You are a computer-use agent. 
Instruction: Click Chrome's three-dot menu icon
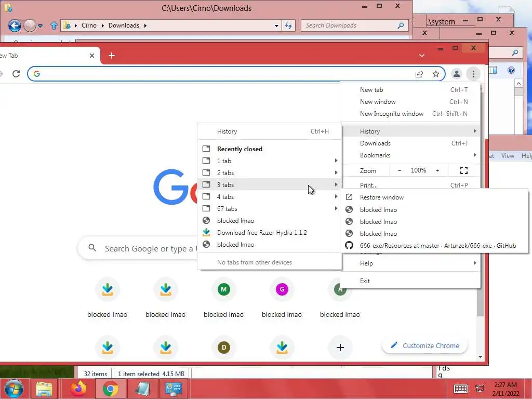[x=473, y=74]
